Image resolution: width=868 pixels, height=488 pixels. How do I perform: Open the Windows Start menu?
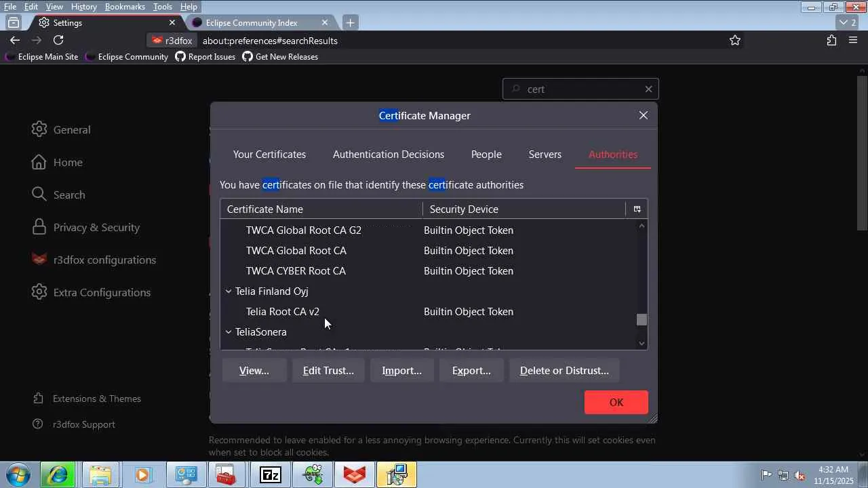[x=18, y=474]
